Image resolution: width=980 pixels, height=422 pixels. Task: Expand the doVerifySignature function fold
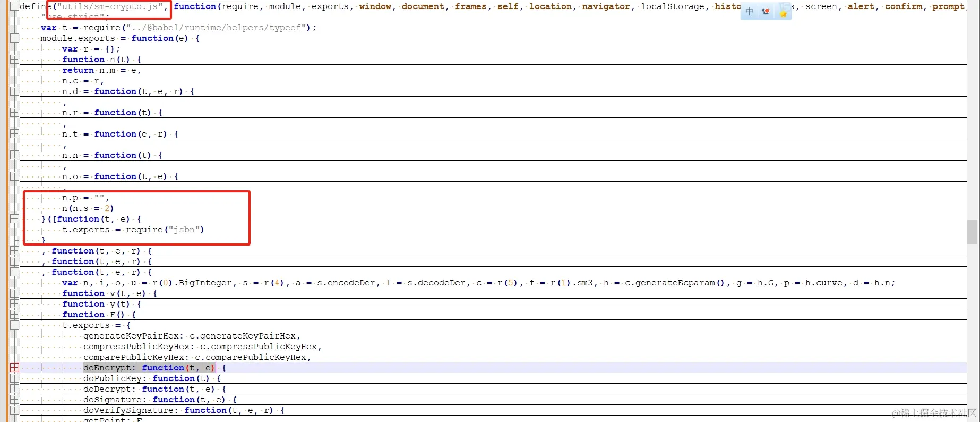[x=14, y=410]
